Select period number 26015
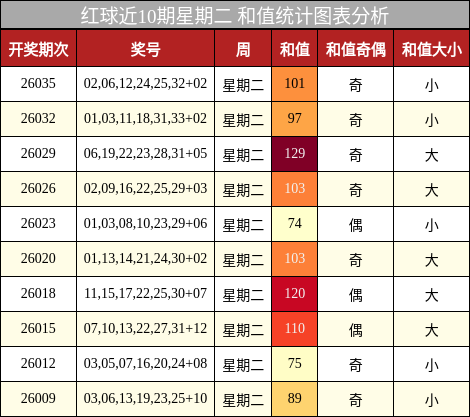The image size is (470, 417). pos(38,328)
